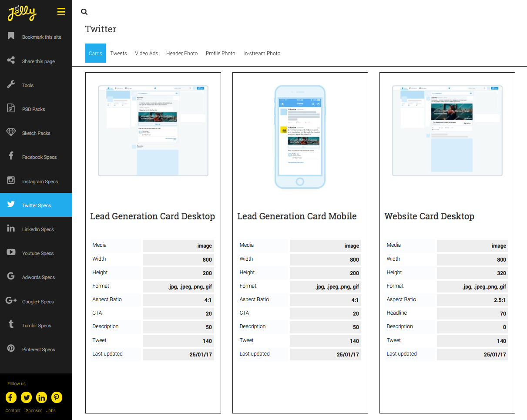Click the Adwords G icon

point(11,276)
